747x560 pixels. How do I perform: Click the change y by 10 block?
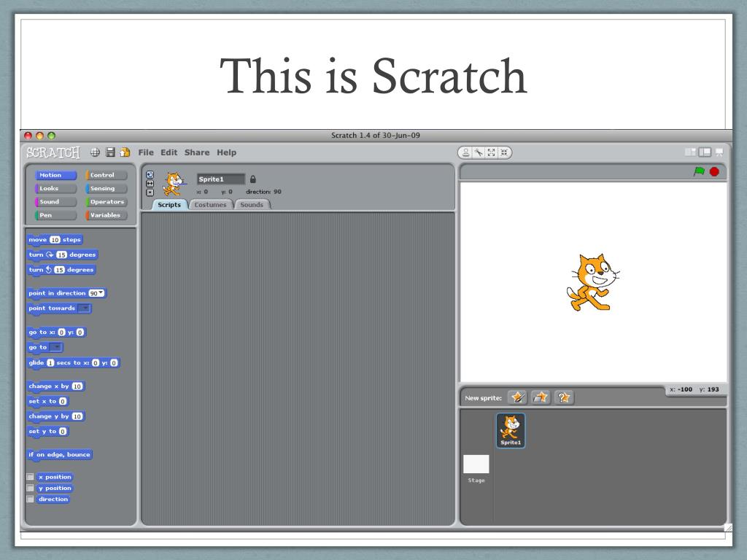pyautogui.click(x=55, y=416)
